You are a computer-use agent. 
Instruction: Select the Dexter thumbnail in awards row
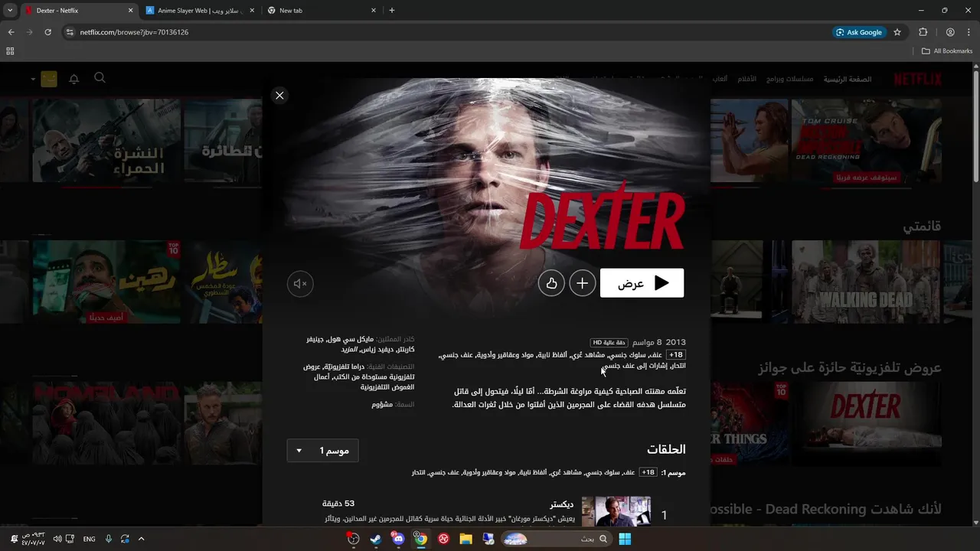[866, 424]
